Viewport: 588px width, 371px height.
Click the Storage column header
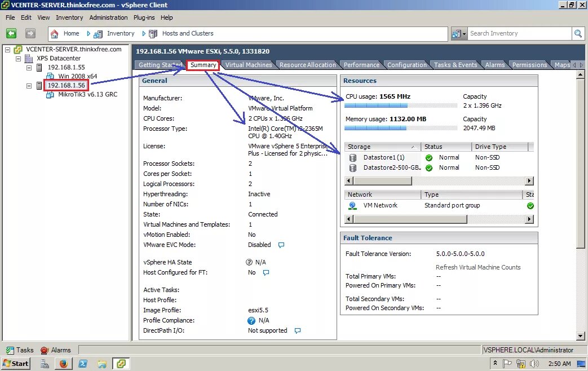pos(382,147)
